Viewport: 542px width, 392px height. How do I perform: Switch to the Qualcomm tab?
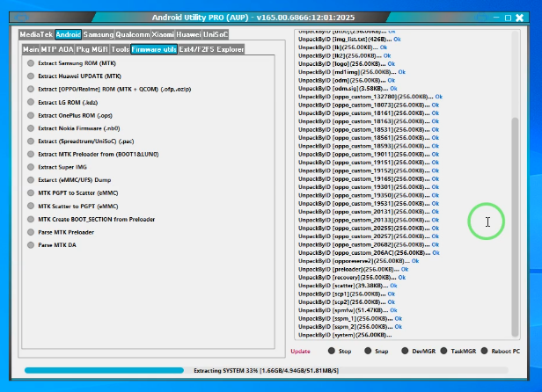pyautogui.click(x=133, y=34)
